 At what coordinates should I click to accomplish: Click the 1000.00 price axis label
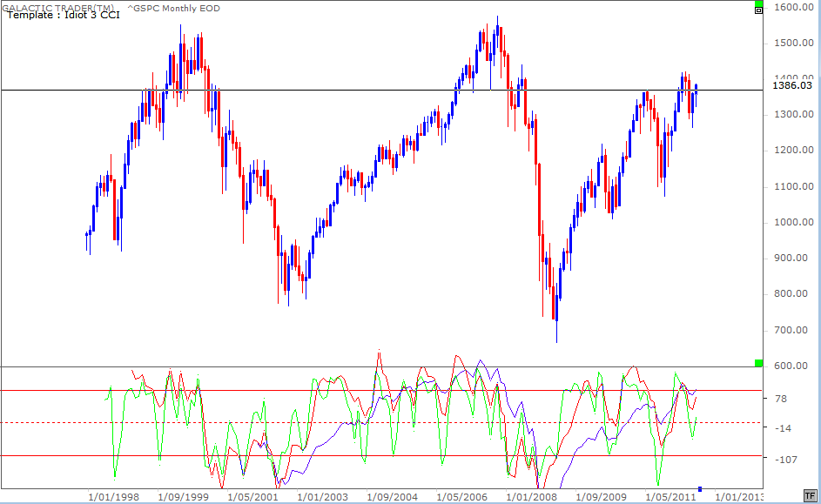tap(794, 223)
